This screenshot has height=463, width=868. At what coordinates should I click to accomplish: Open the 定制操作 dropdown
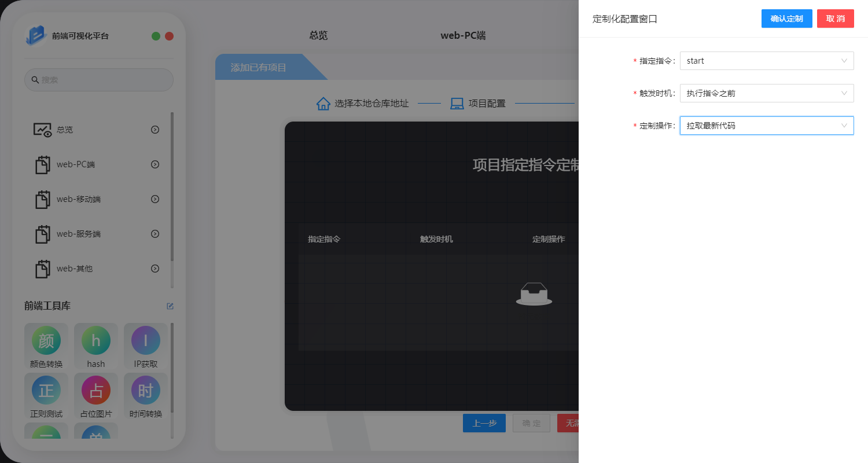click(767, 126)
